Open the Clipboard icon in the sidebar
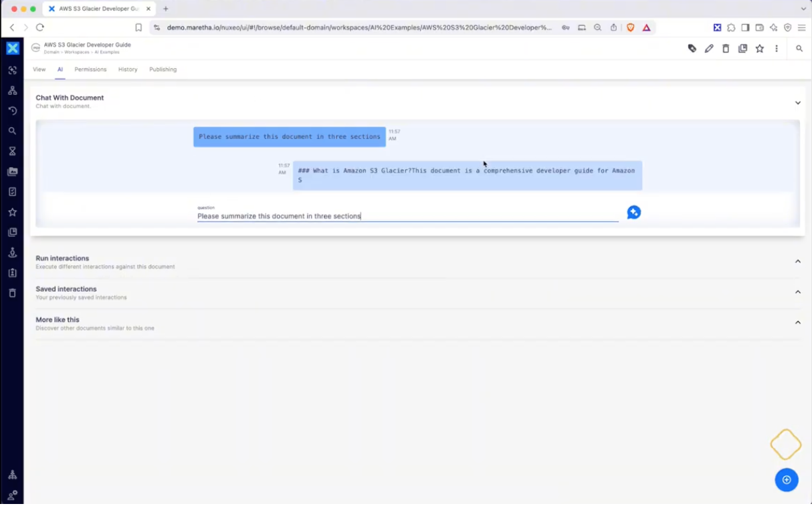This screenshot has width=812, height=506. click(12, 273)
